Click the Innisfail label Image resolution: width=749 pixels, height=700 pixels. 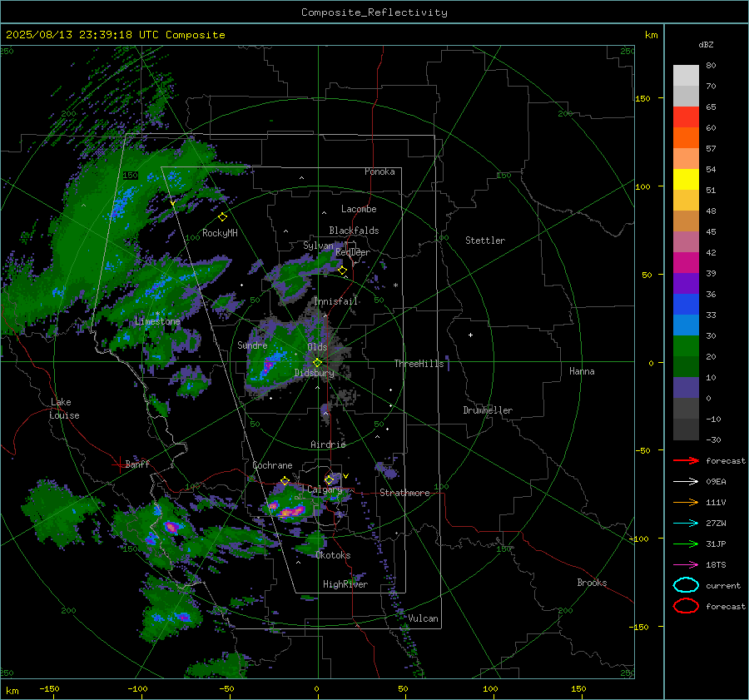336,301
